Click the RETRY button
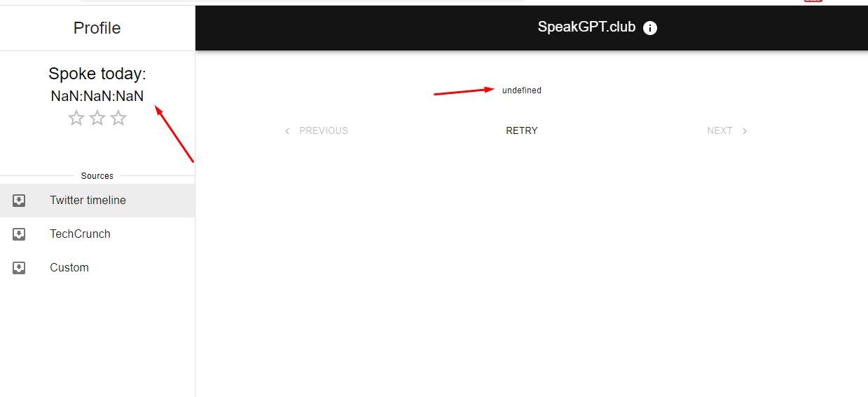Image resolution: width=868 pixels, height=397 pixels. point(522,130)
